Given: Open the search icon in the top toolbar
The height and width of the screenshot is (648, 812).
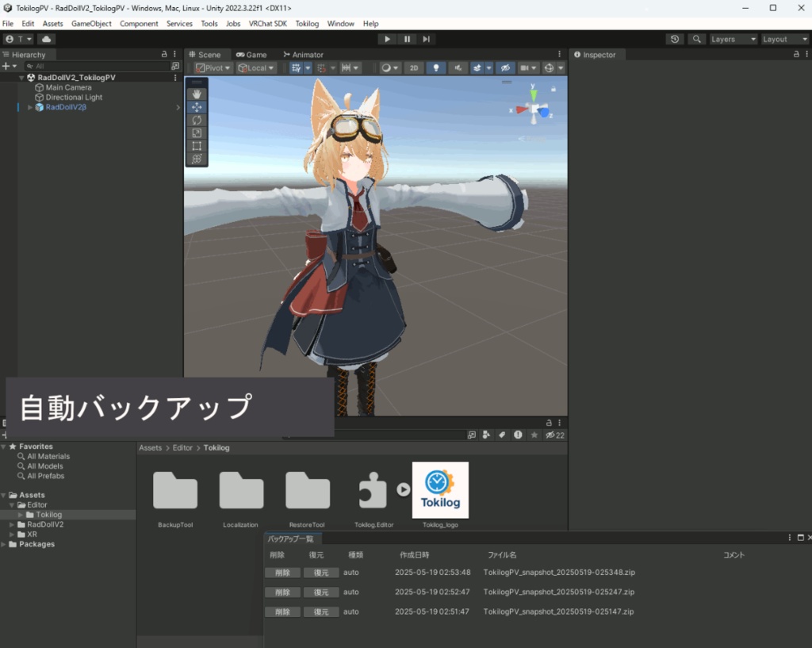Looking at the screenshot, I should click(x=695, y=38).
